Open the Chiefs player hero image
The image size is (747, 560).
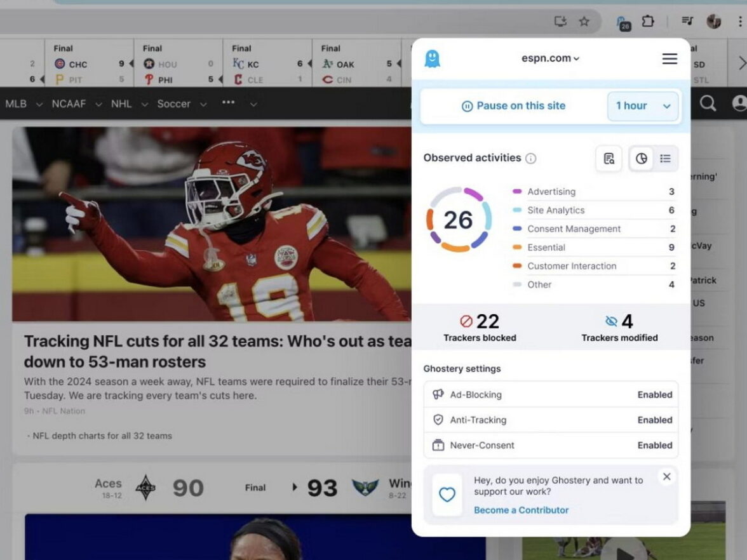tap(212, 223)
